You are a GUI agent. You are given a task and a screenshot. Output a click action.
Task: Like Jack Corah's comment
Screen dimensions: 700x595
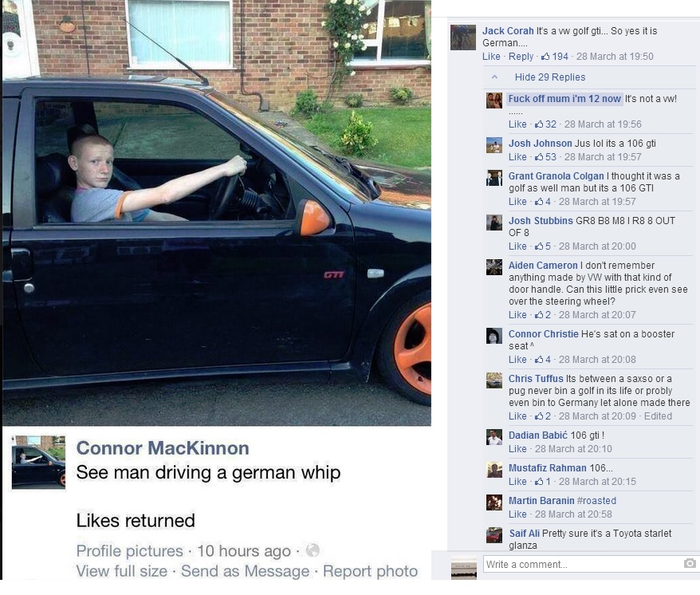click(x=491, y=57)
